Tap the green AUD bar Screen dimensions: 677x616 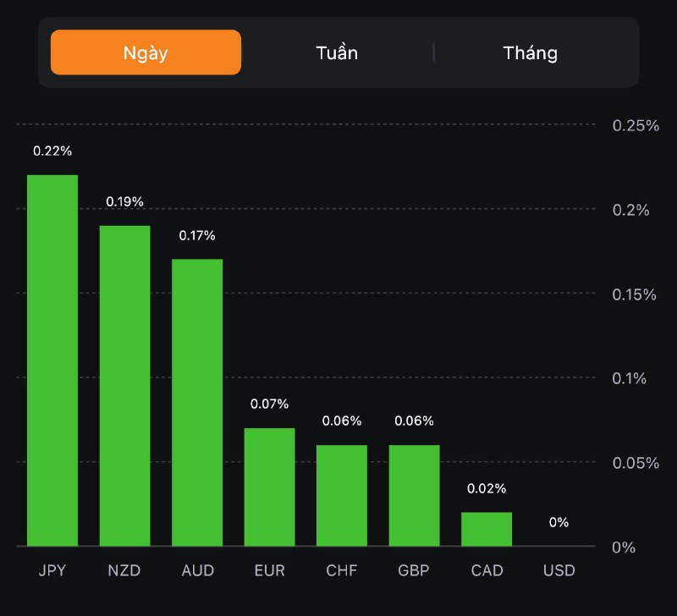197,403
